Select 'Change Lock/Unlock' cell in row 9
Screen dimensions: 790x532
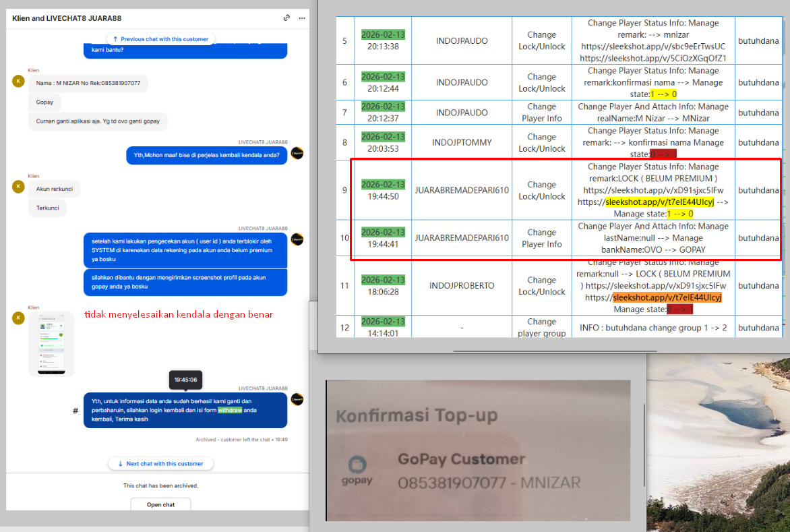click(542, 190)
